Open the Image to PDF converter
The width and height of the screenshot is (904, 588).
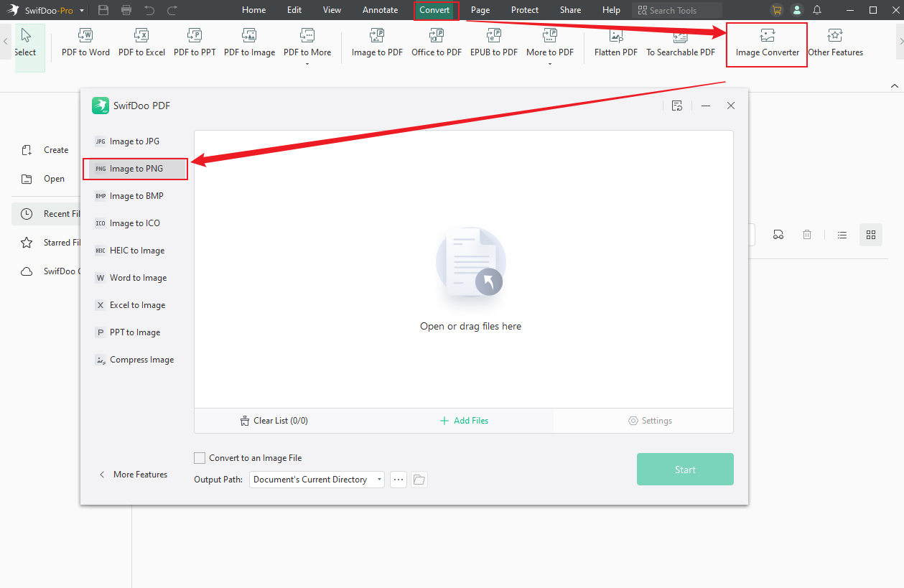(x=376, y=43)
